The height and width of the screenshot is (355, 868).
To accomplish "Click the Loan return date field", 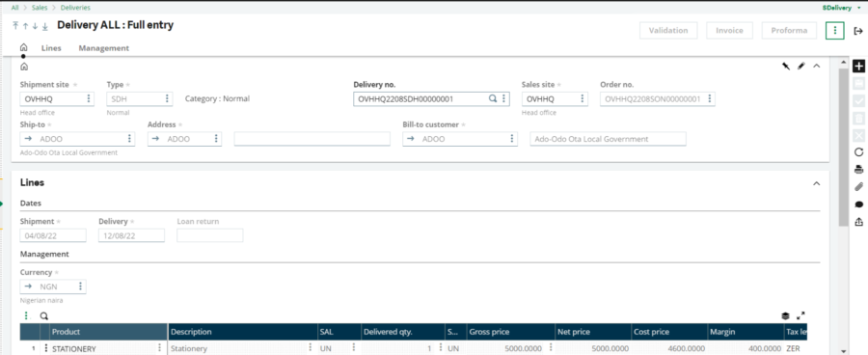I will [x=210, y=235].
